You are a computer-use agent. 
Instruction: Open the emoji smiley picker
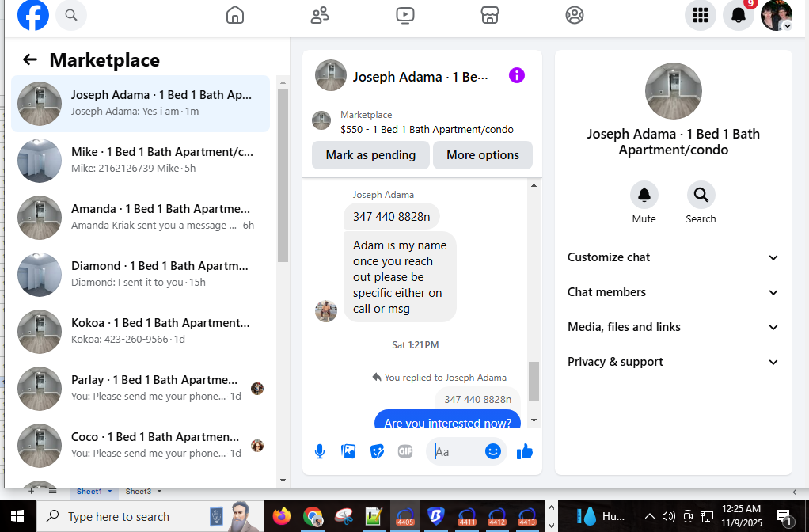click(x=492, y=451)
